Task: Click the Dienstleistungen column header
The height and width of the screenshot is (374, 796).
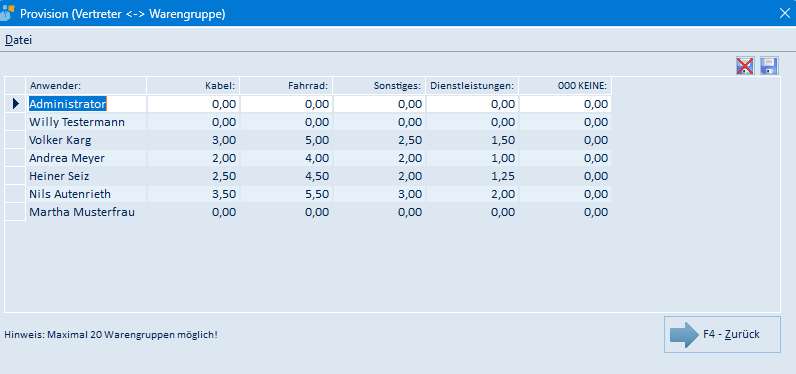Action: pyautogui.click(x=472, y=86)
